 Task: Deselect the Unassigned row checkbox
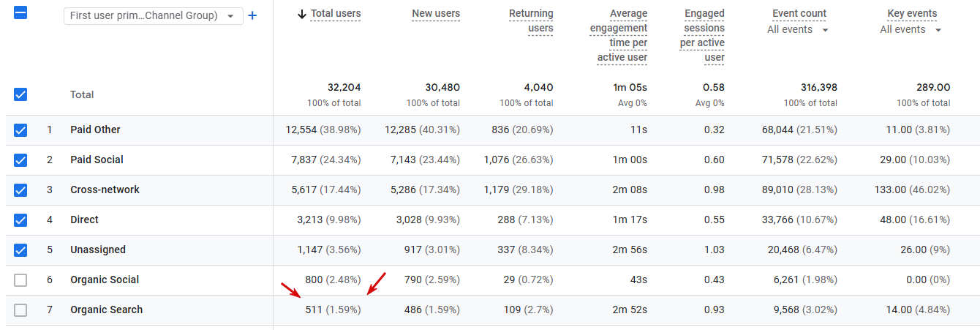tap(20, 250)
